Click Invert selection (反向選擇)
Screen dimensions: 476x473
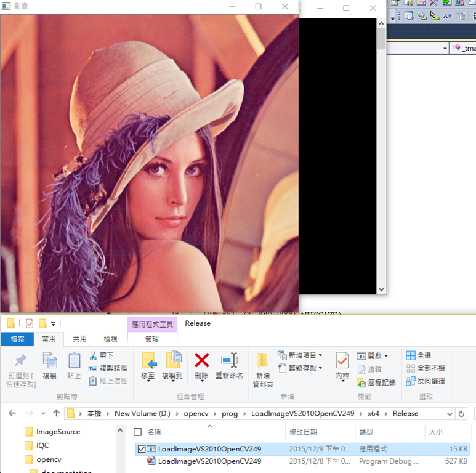tap(426, 381)
